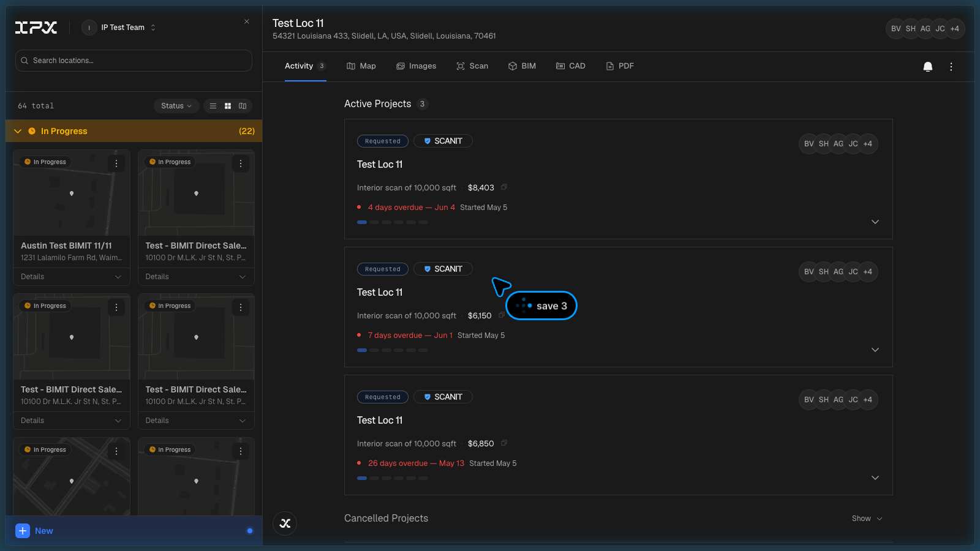The width and height of the screenshot is (980, 551).
Task: Click SCANIT badge on the $6,150 project
Action: coord(443,269)
